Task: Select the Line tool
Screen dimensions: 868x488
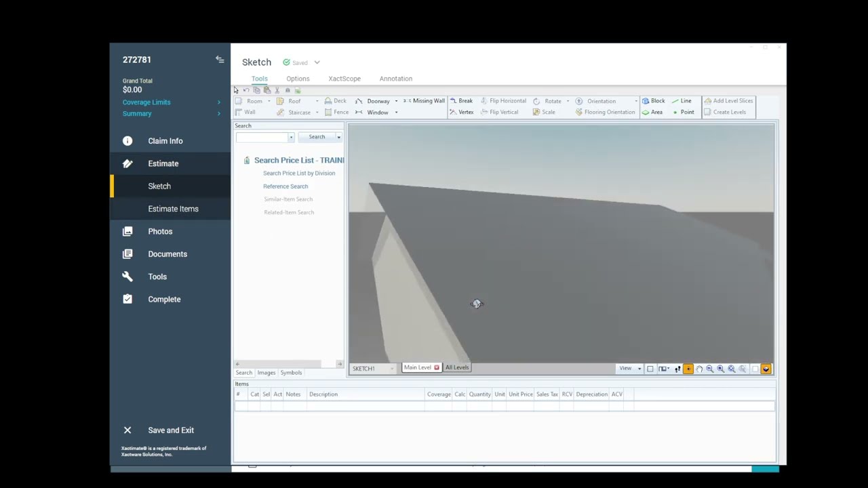Action: pyautogui.click(x=682, y=101)
